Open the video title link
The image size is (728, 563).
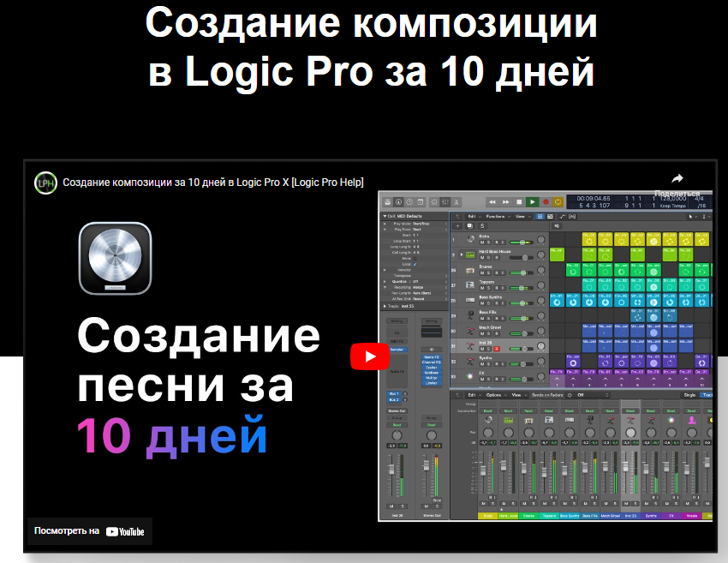point(213,182)
